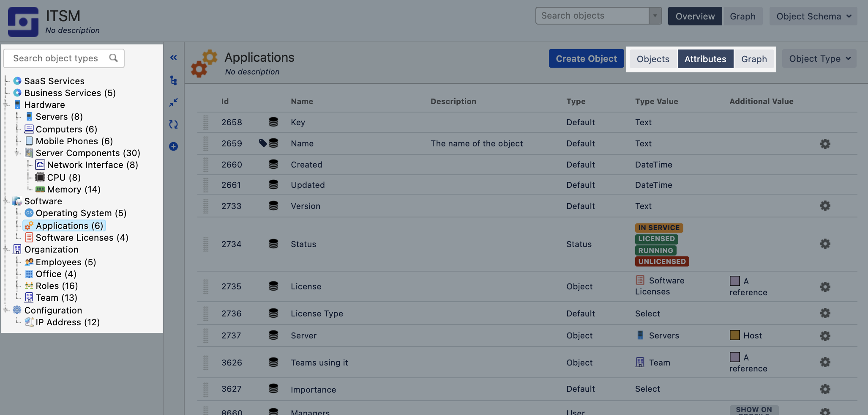Collapse the sidebar with double-chevron icon
The width and height of the screenshot is (868, 415).
pos(173,58)
